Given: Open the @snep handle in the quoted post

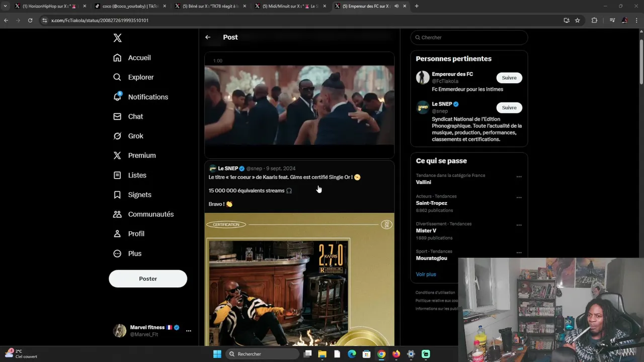Looking at the screenshot, I should [254, 168].
